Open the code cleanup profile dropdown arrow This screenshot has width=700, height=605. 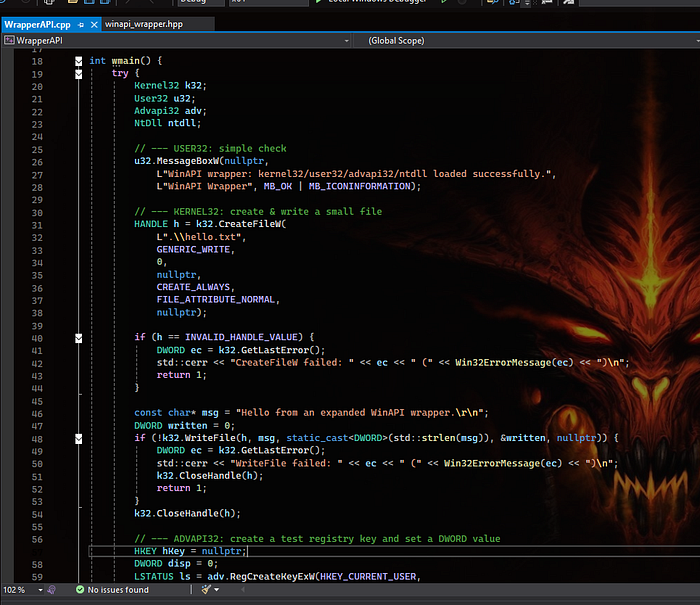(x=217, y=590)
